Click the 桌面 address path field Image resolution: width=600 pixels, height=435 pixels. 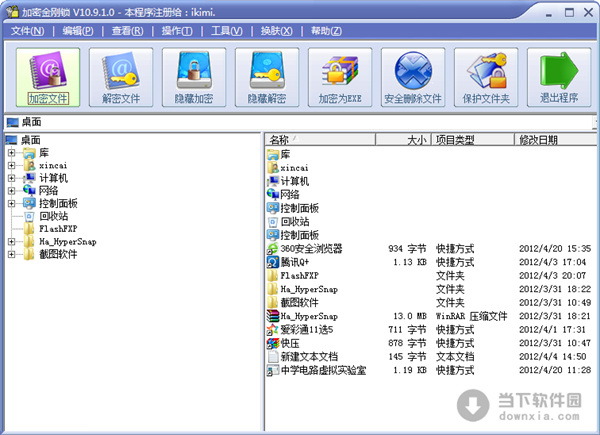[300, 122]
